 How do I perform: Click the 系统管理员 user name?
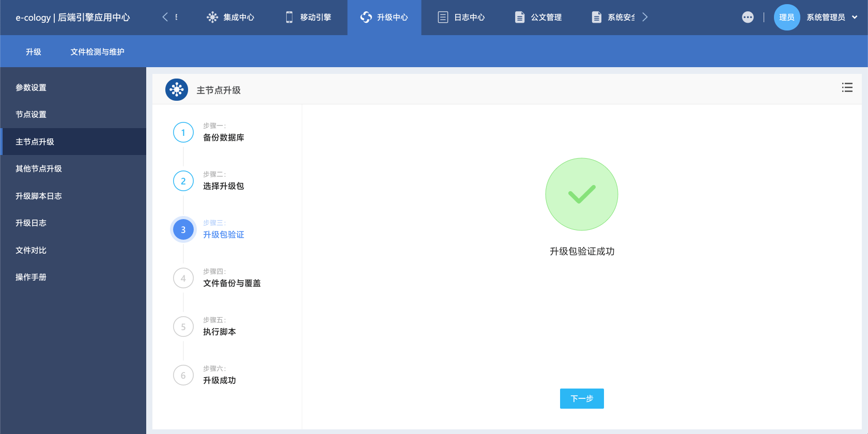tap(826, 17)
